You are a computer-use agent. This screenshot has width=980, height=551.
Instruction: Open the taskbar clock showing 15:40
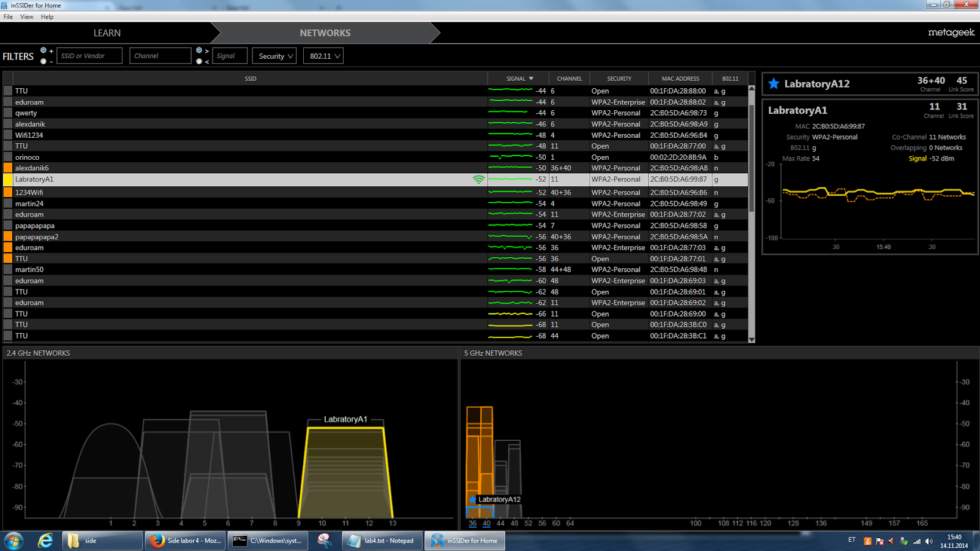(x=954, y=541)
